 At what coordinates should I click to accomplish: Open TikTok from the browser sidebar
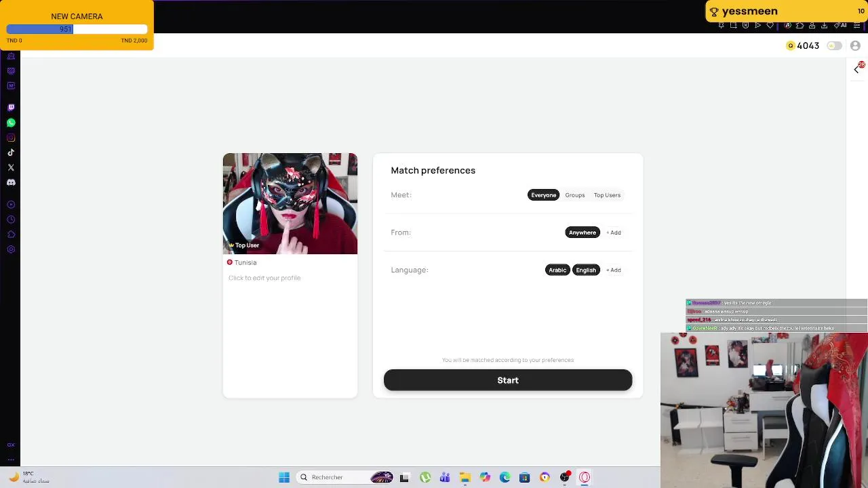click(11, 152)
